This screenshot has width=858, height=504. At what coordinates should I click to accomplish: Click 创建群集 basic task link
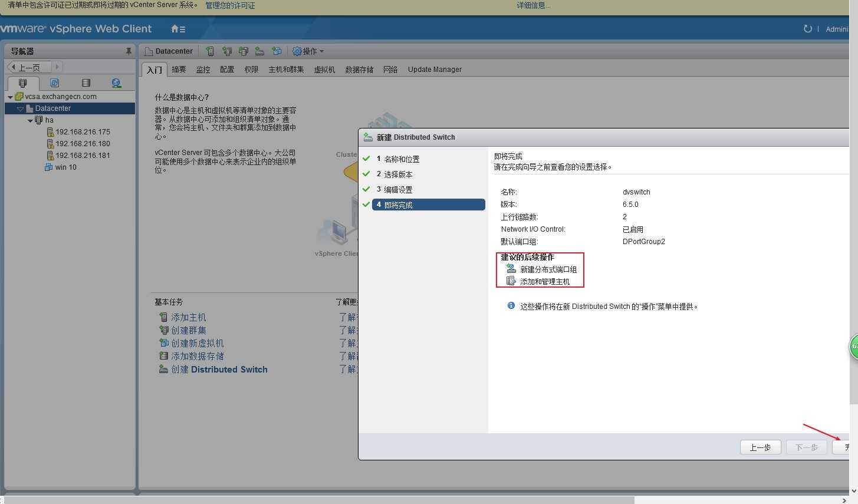[189, 330]
